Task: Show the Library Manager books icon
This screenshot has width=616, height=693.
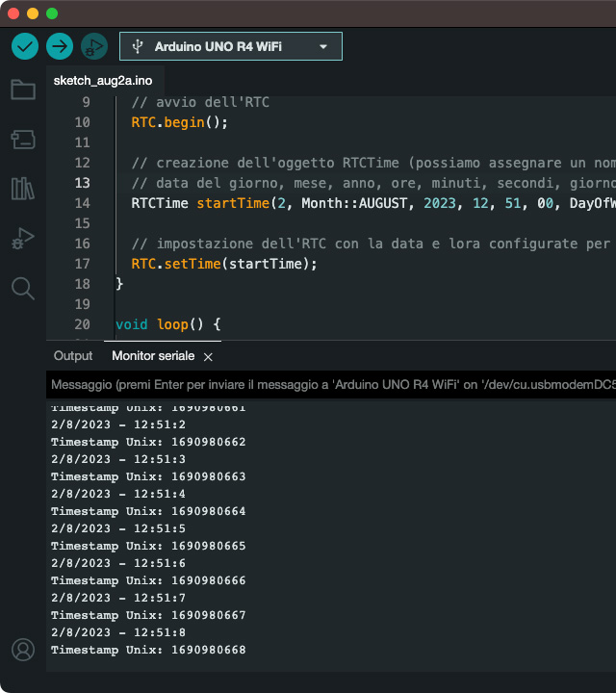Action: 23,189
